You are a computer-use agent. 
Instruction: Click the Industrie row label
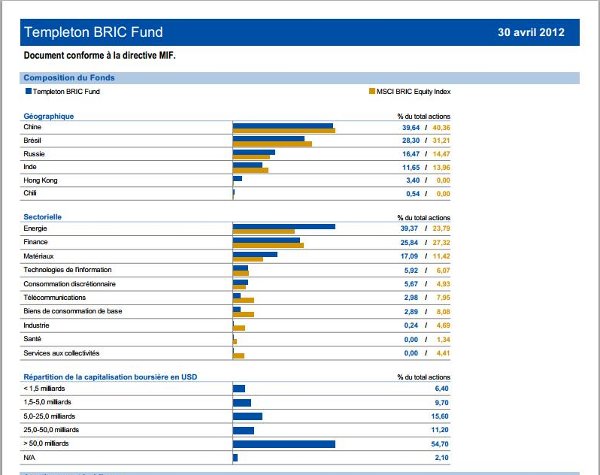point(36,325)
